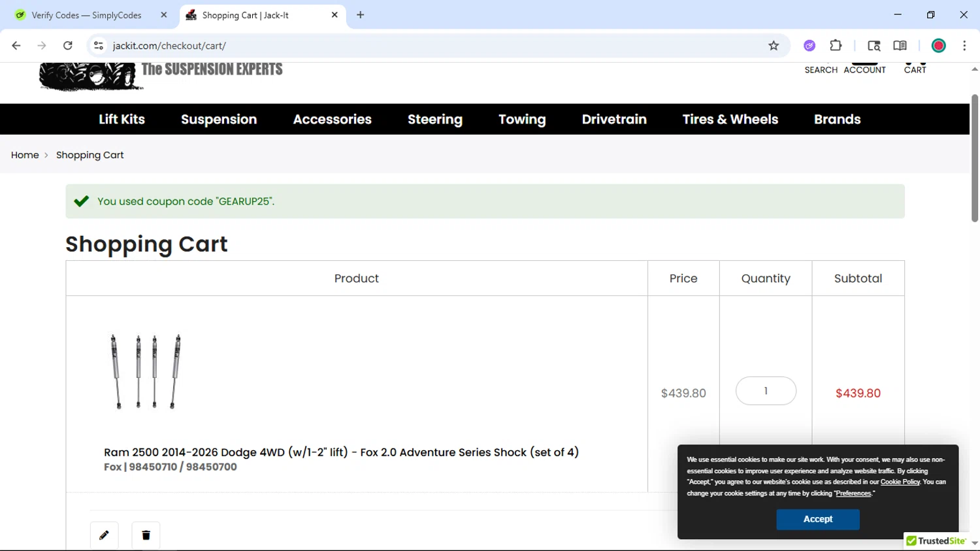Click the page vertical scrollbar thumb
Screen dimensions: 980x551
(x=975, y=158)
